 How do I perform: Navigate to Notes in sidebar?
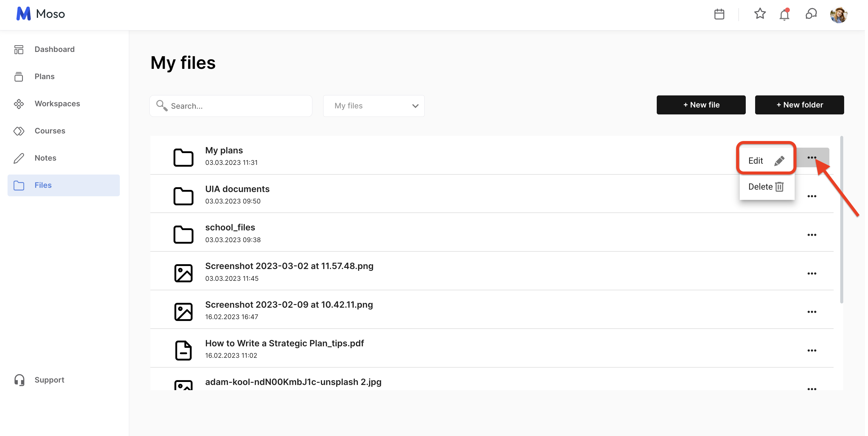coord(45,158)
